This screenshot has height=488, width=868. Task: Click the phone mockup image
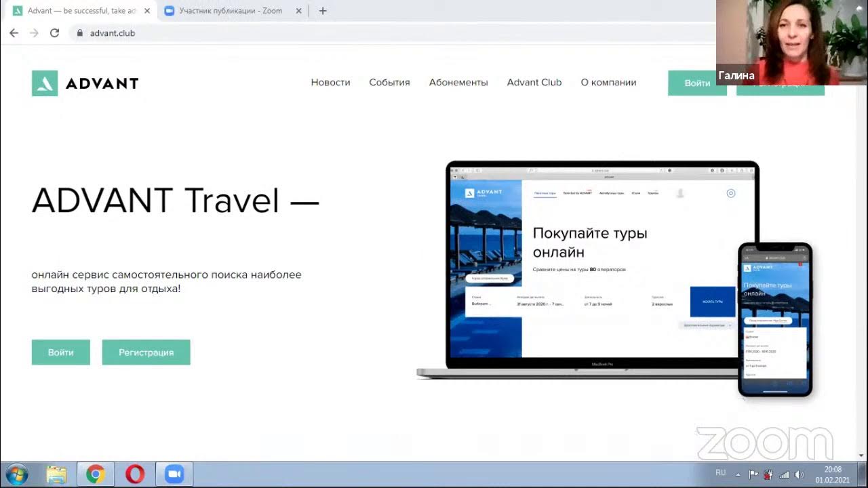click(775, 319)
